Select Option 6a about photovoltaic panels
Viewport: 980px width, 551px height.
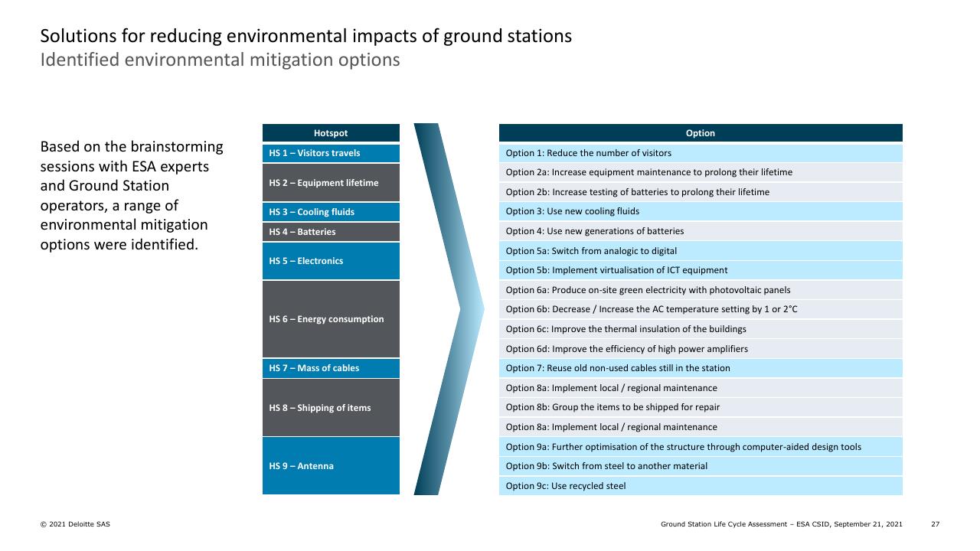(701, 290)
